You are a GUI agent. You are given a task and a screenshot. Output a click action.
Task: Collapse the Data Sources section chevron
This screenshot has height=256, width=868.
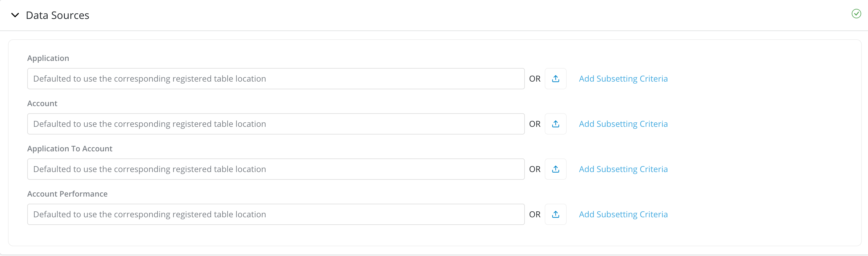click(x=15, y=15)
